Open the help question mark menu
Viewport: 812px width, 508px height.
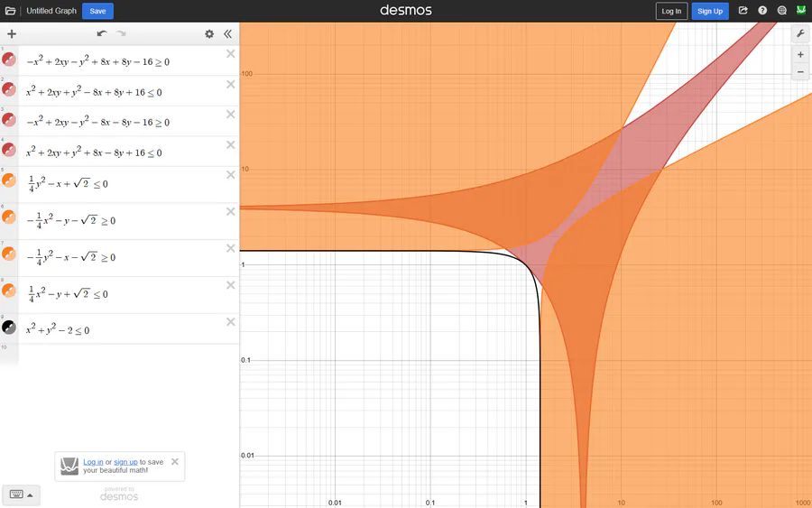point(762,10)
